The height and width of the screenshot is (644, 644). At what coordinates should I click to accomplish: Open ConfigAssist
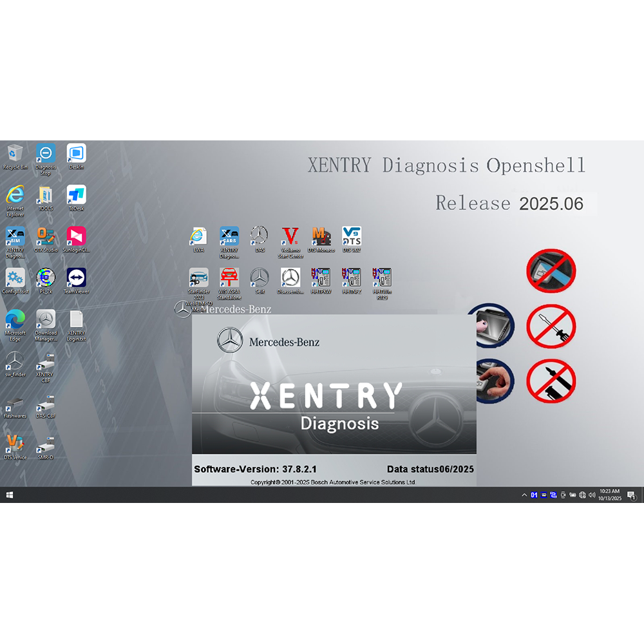pyautogui.click(x=15, y=278)
